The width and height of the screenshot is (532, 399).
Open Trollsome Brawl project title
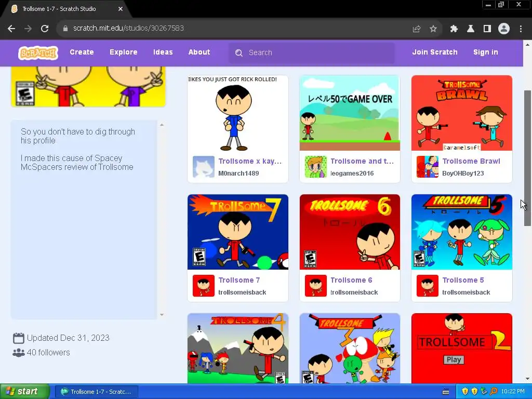click(471, 161)
